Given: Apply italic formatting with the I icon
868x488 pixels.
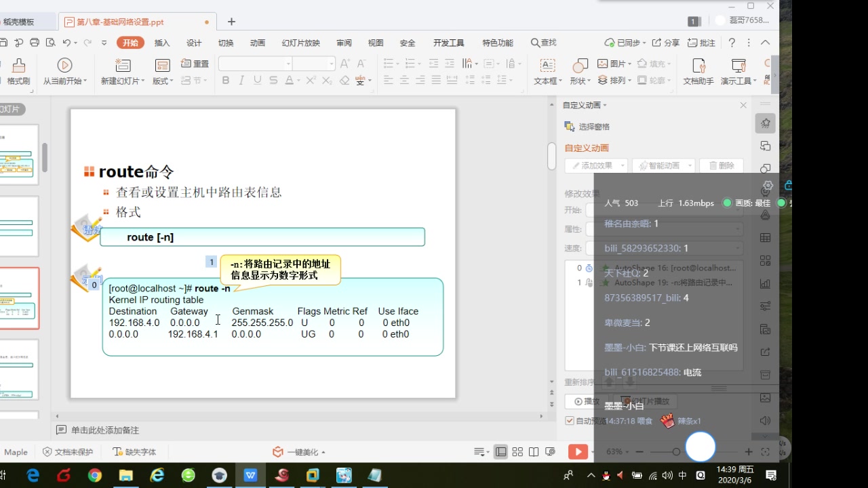Looking at the screenshot, I should 239,79.
